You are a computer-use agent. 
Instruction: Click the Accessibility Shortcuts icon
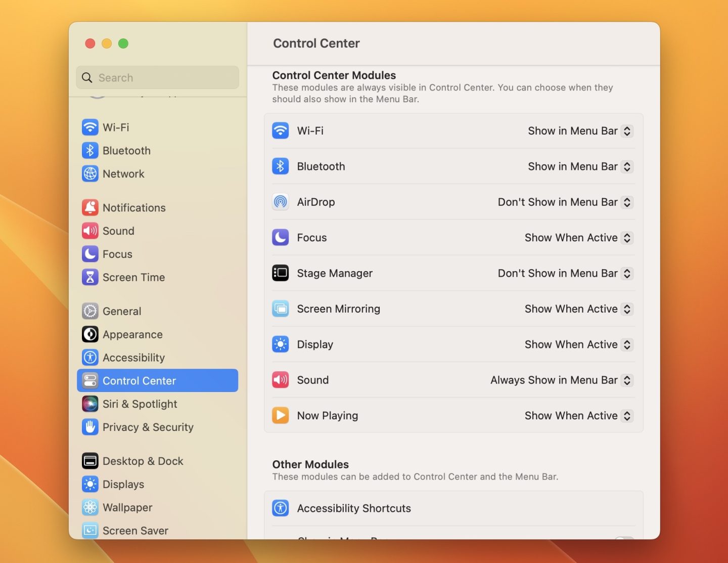[x=281, y=508]
